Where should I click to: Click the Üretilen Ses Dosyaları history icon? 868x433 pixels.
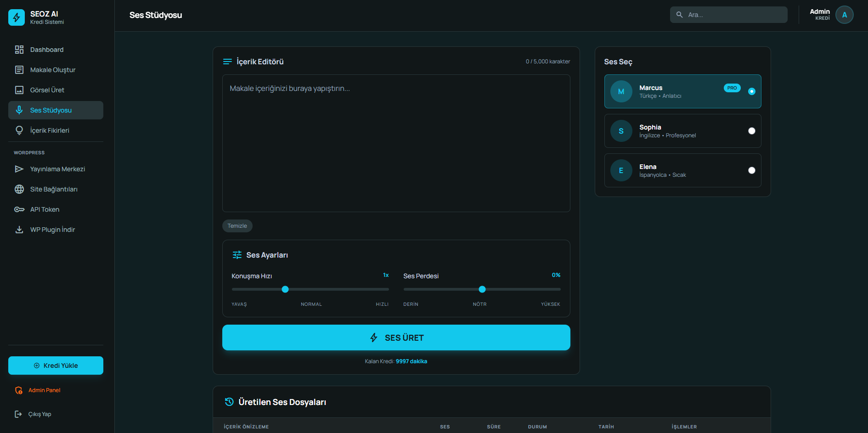pyautogui.click(x=229, y=402)
